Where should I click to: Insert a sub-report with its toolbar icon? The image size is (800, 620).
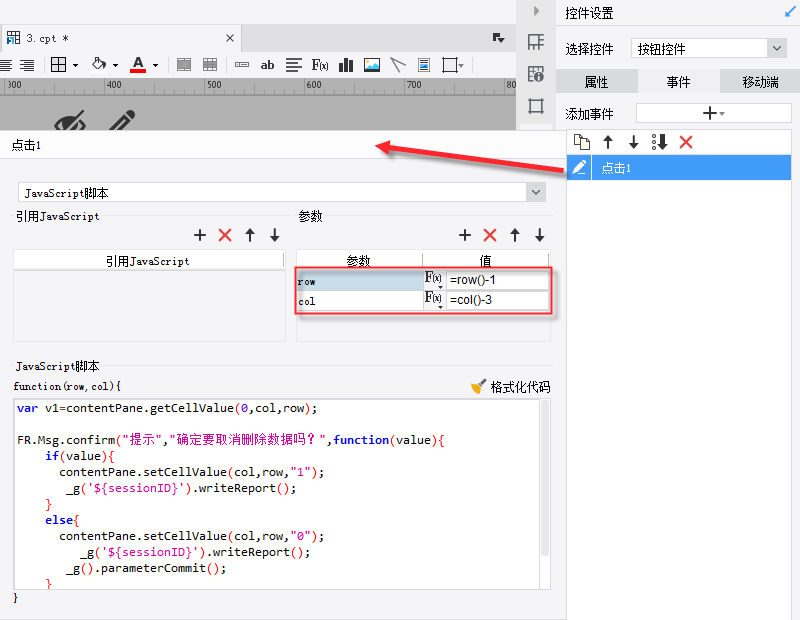(424, 65)
